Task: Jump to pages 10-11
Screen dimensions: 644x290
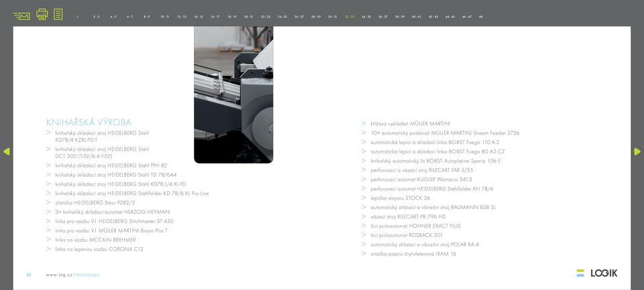Action: pyautogui.click(x=165, y=17)
